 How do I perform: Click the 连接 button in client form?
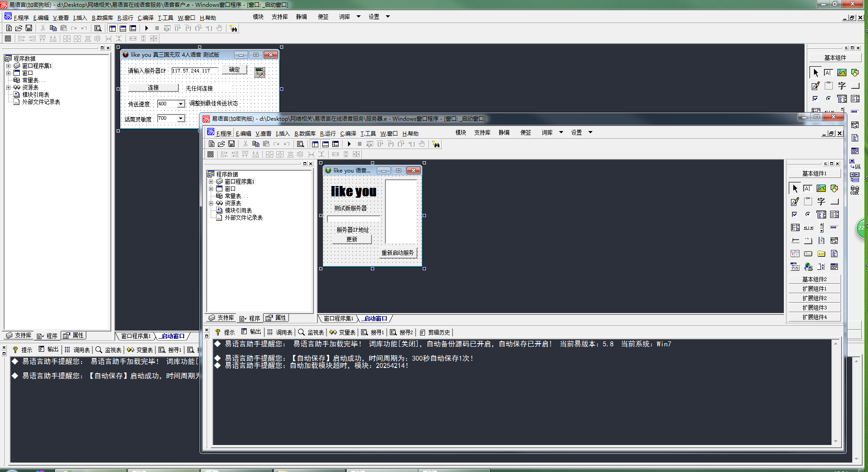[154, 88]
